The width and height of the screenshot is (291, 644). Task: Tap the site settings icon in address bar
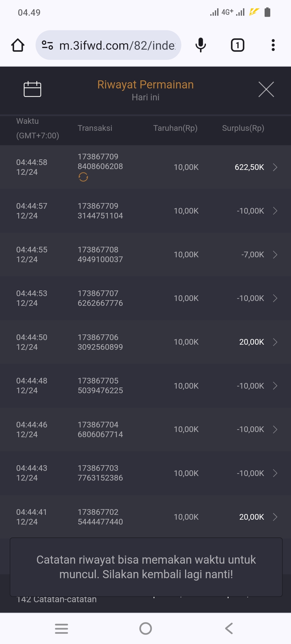point(47,45)
